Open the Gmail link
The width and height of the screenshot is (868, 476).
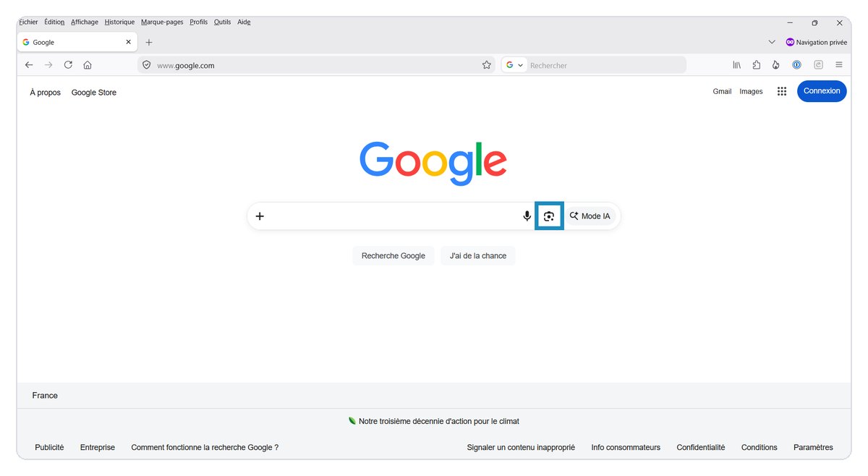(722, 92)
